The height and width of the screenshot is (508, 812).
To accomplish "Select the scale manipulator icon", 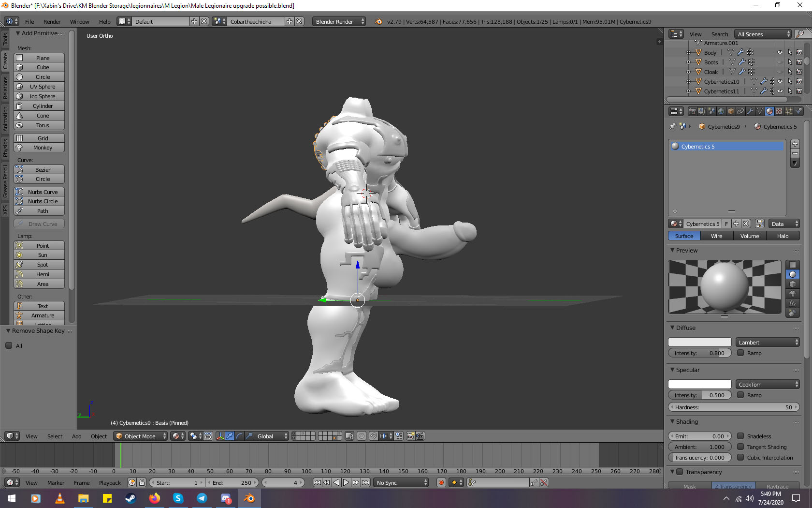I will [x=249, y=436].
